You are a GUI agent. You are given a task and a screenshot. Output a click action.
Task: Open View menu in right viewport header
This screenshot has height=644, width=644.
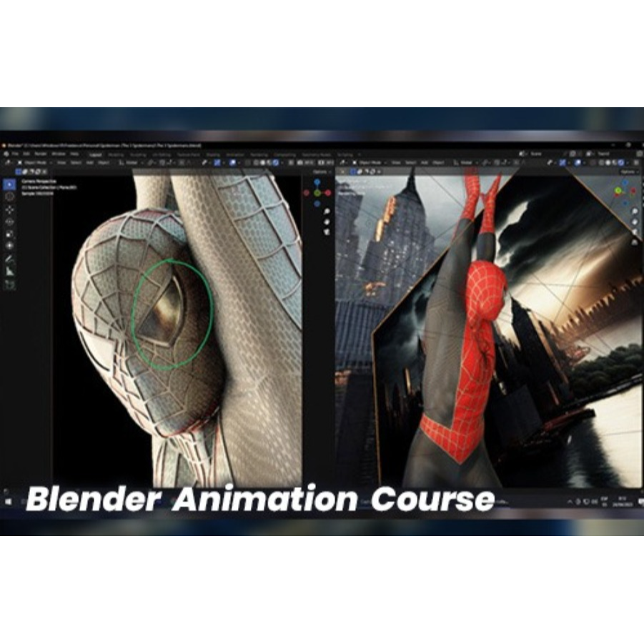tap(396, 163)
